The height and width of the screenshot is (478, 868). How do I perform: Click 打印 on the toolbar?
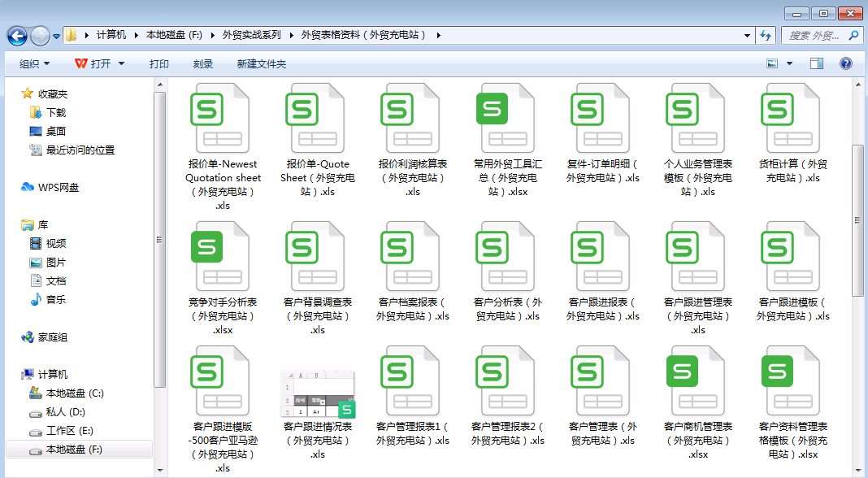159,63
